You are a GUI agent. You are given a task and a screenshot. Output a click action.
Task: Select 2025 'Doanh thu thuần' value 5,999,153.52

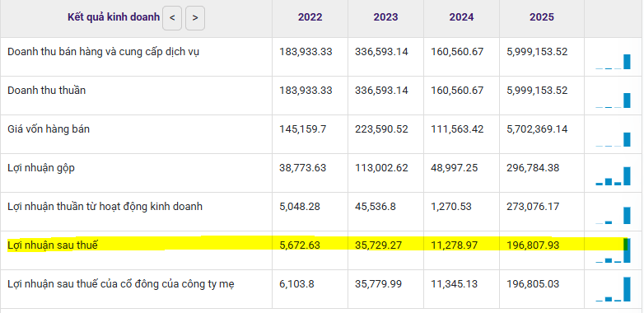tap(537, 91)
